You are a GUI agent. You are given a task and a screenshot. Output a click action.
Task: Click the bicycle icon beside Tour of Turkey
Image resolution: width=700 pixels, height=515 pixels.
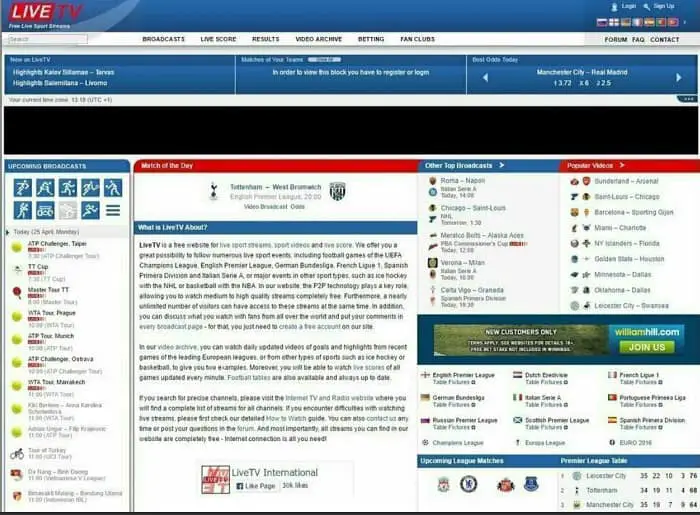(17, 454)
